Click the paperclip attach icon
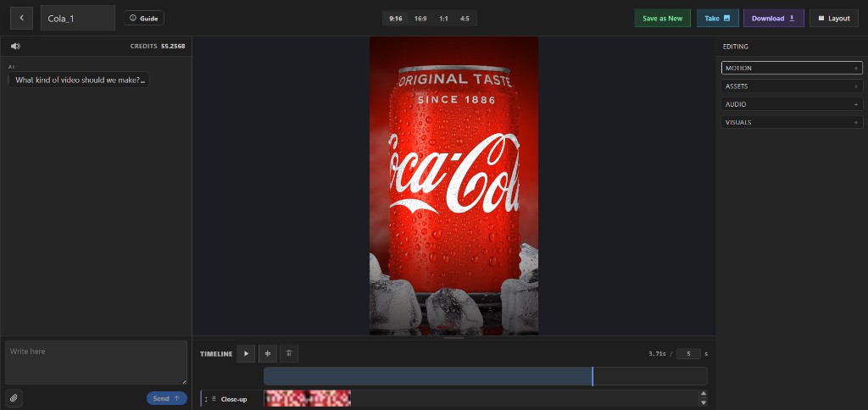The height and width of the screenshot is (410, 868). click(14, 398)
